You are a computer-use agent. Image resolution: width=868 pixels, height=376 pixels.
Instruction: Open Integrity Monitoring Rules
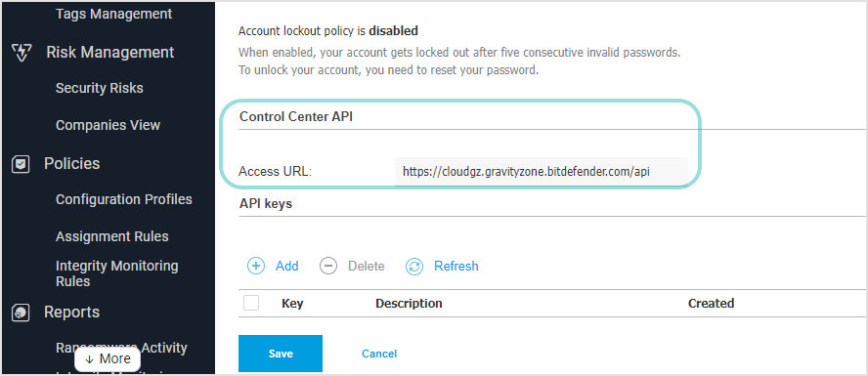point(116,273)
